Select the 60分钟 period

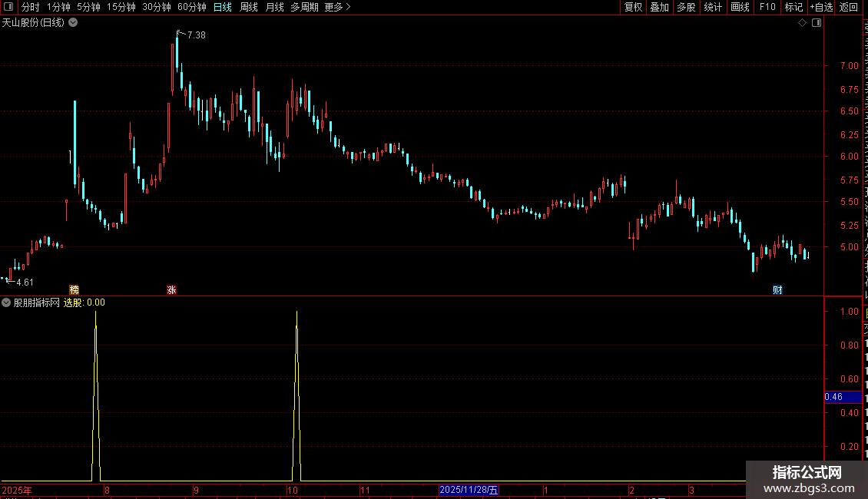191,7
